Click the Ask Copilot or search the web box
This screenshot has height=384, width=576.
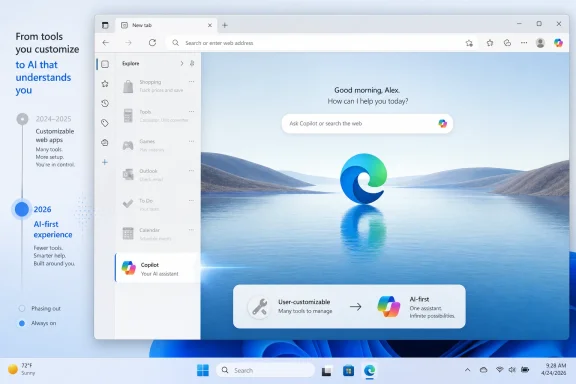[x=367, y=123]
